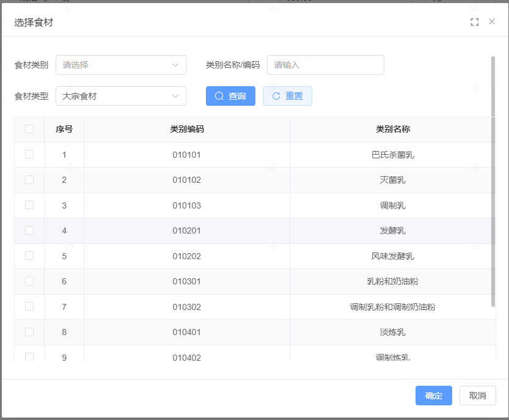Select checkbox for row 风味发酵乳

click(29, 256)
